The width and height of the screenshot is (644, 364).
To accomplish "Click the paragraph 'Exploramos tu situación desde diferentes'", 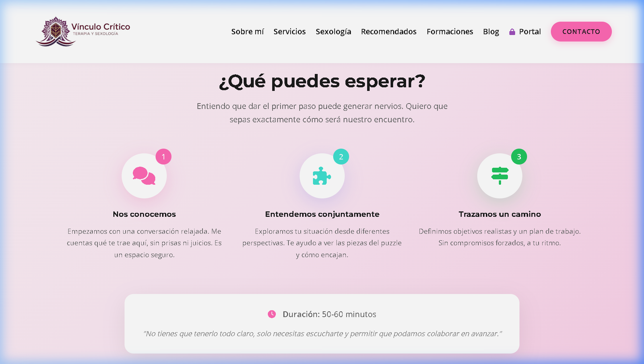I will 322,243.
